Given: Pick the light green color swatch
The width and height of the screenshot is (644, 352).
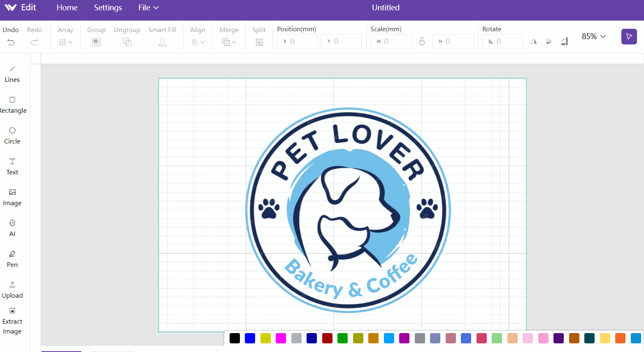Looking at the screenshot, I should [x=497, y=338].
